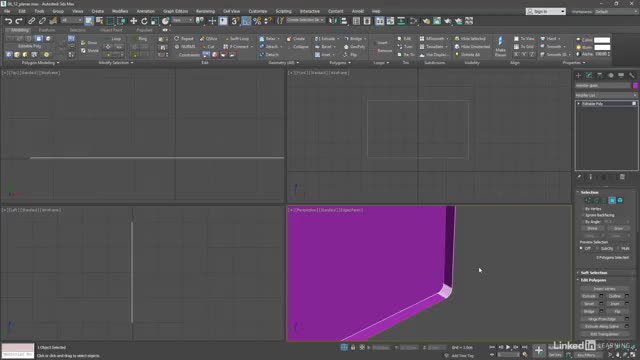Image resolution: width=640 pixels, height=360 pixels.
Task: Toggle the By Angle checkbox
Action: pos(584,222)
